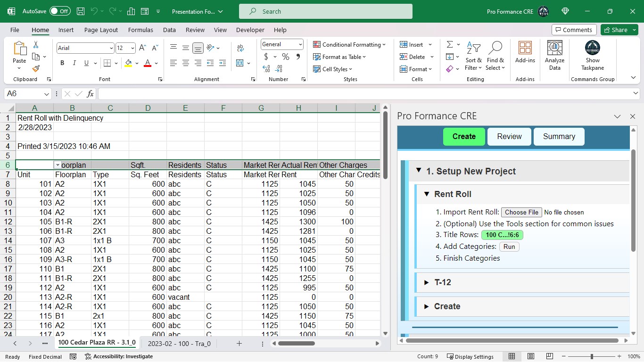Click the AutoSum sigma icon
The image size is (644, 362).
[450, 44]
